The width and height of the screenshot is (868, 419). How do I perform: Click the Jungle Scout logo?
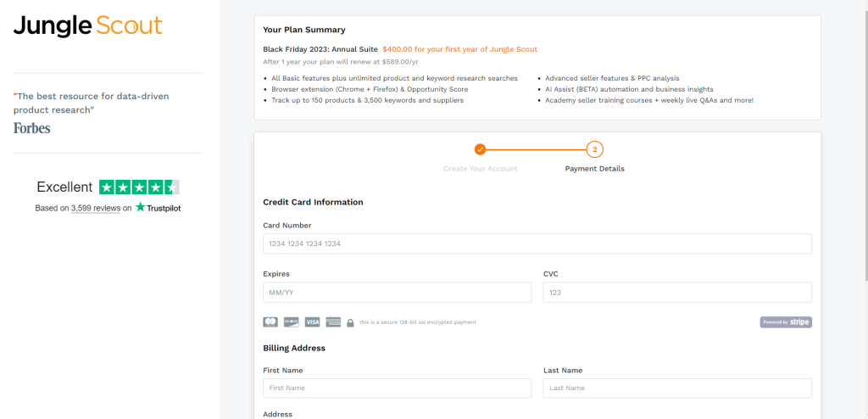[x=87, y=26]
